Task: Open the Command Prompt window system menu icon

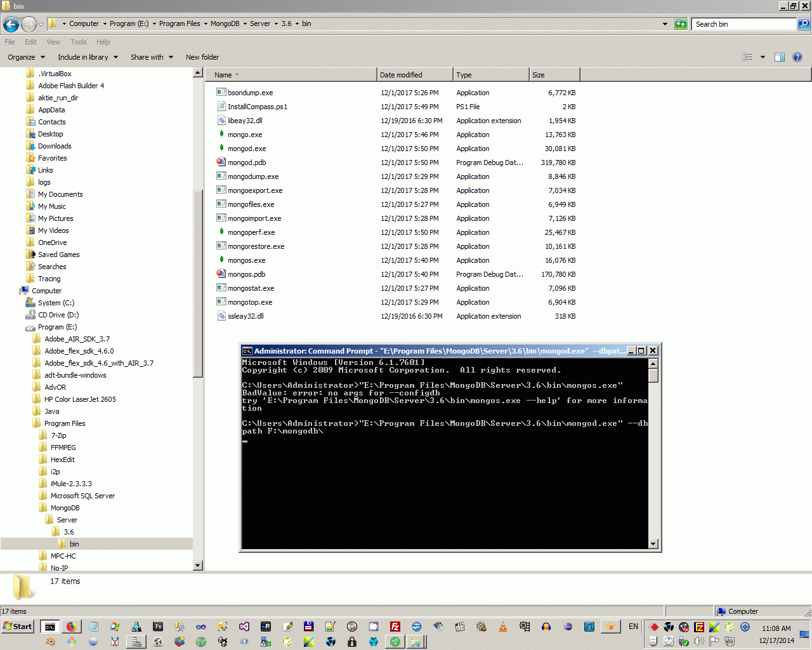Action: click(x=247, y=350)
